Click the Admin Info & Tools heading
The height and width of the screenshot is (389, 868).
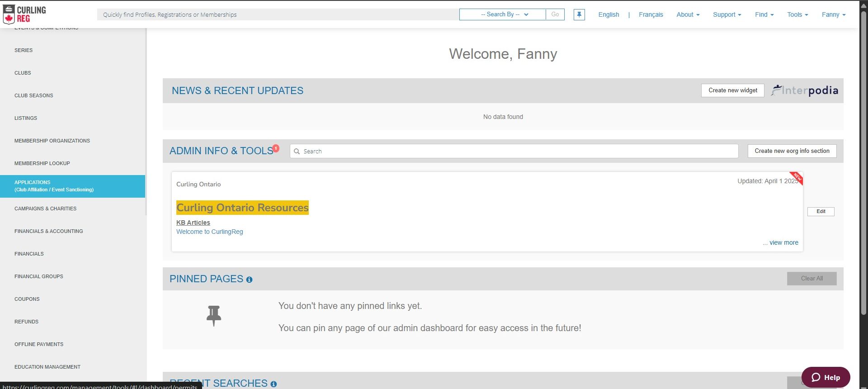tap(221, 151)
